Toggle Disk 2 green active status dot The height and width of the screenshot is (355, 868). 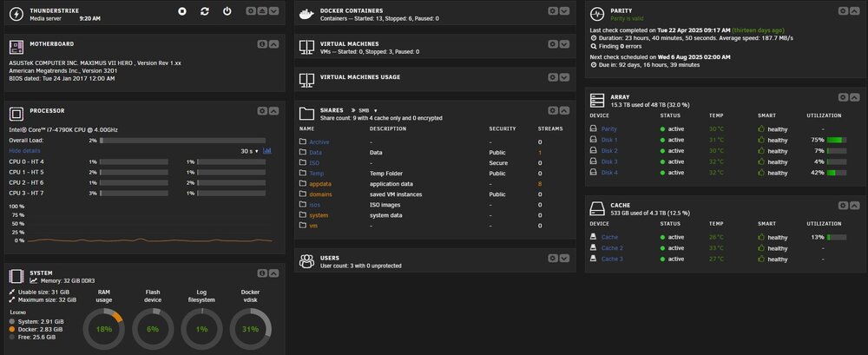coord(662,151)
